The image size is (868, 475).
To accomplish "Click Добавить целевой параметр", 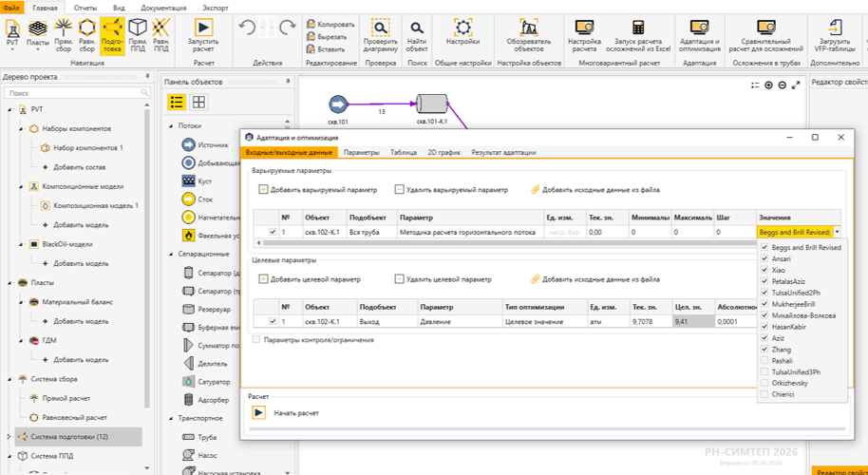I will tap(310, 279).
